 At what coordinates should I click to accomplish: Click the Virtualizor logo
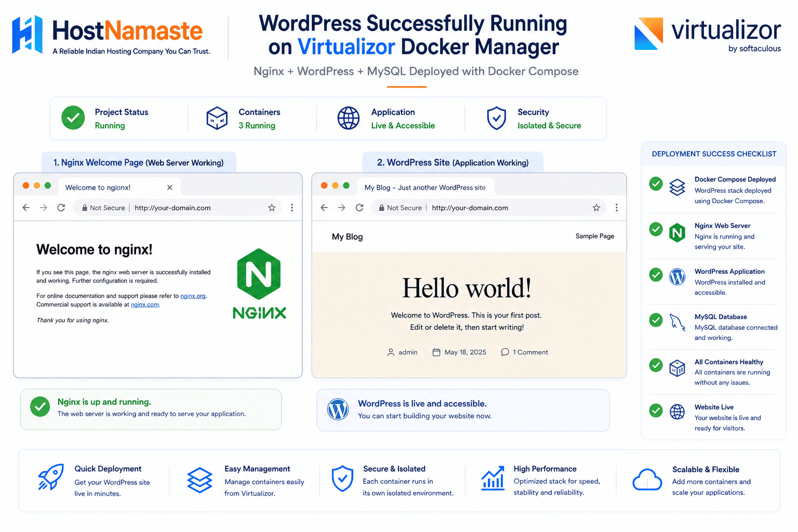[x=708, y=35]
